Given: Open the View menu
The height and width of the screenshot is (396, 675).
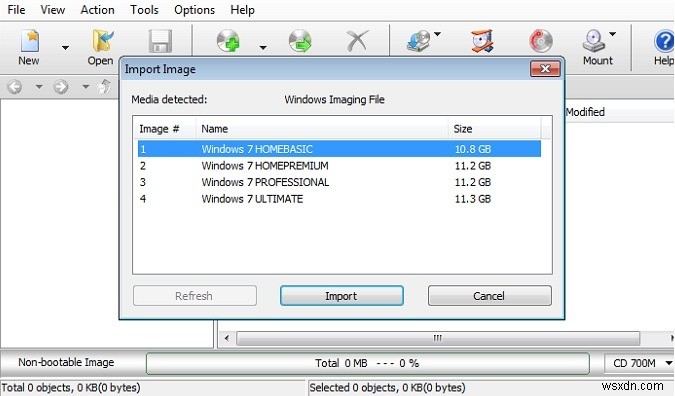Looking at the screenshot, I should pos(53,10).
